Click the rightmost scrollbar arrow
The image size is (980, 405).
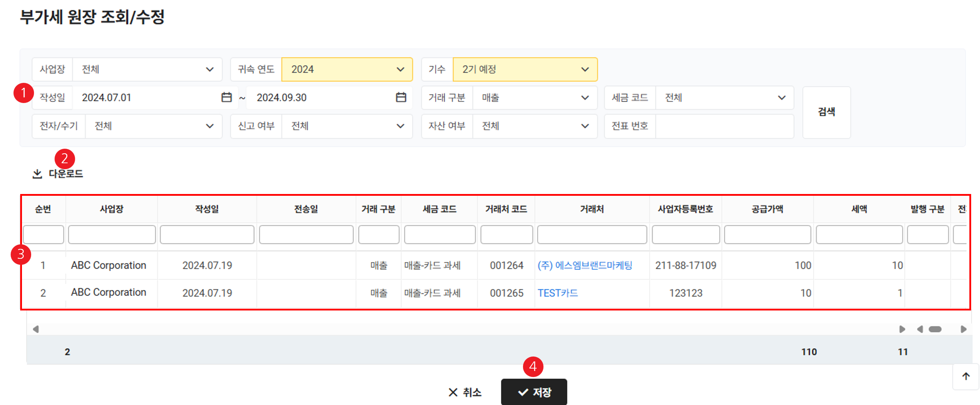pyautogui.click(x=963, y=329)
